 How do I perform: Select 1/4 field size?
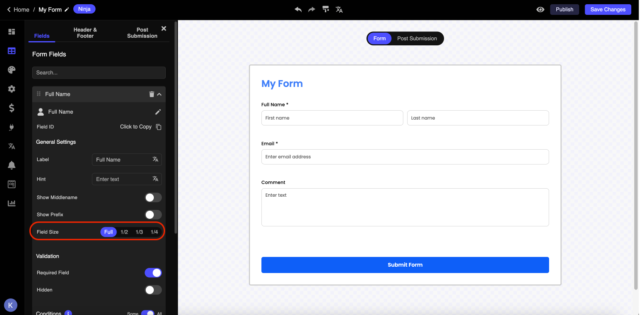154,232
